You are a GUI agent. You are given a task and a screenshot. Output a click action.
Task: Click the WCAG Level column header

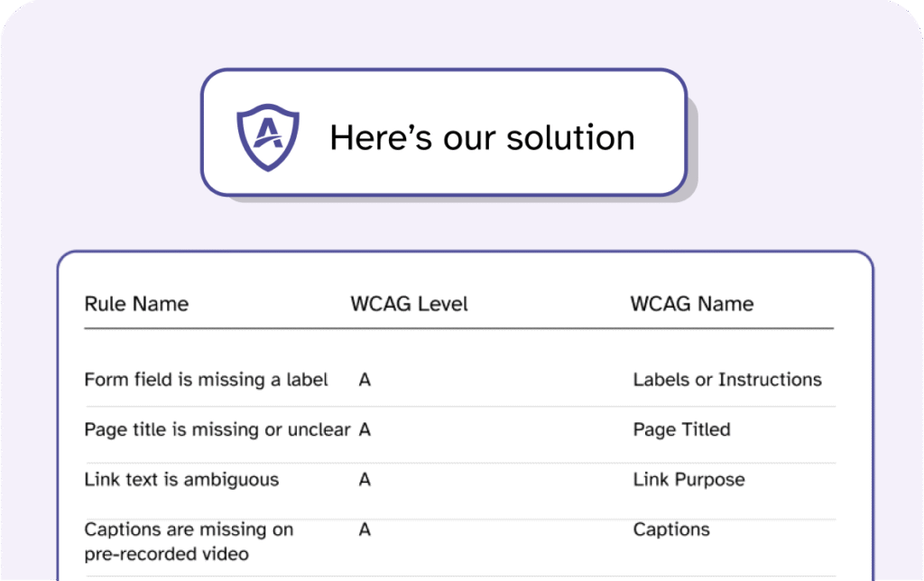point(409,304)
